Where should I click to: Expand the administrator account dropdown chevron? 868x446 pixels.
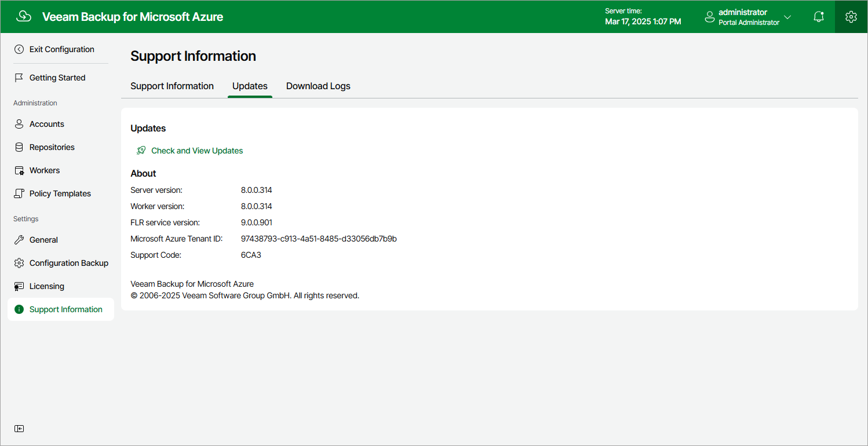coord(787,17)
